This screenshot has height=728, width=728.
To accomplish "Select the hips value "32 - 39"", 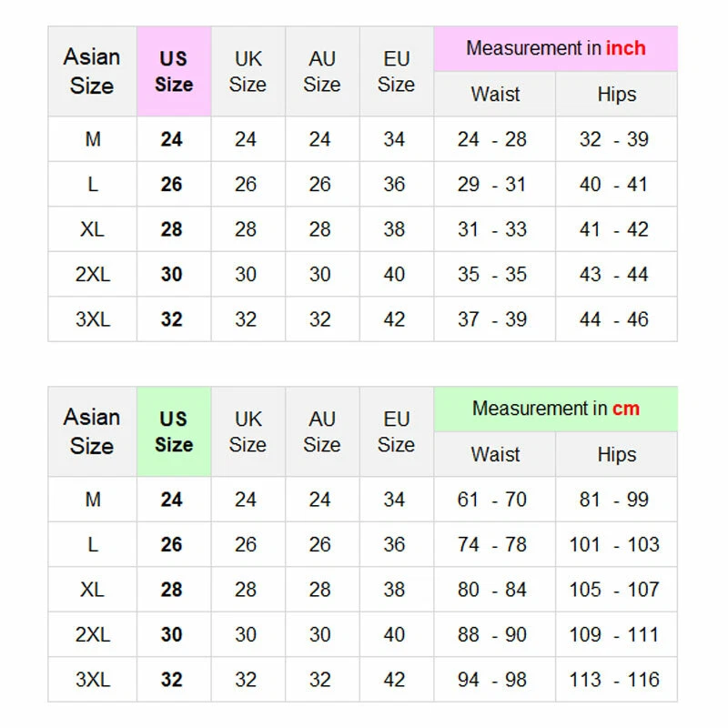I will pos(614,139).
